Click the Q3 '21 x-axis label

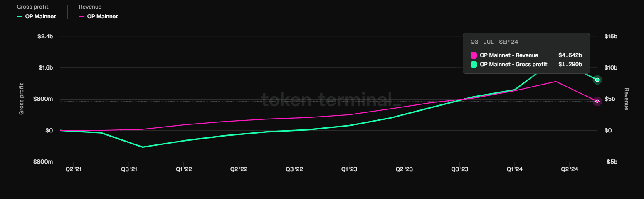pyautogui.click(x=128, y=169)
